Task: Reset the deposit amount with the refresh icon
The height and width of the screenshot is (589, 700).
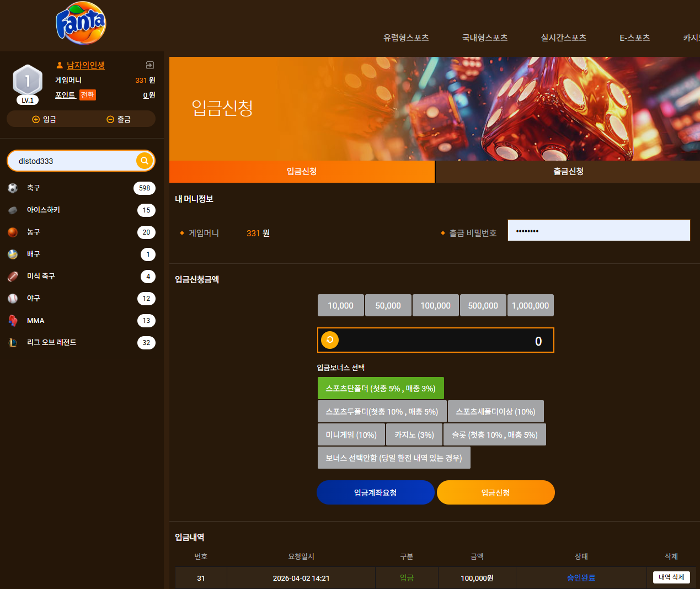Action: click(x=330, y=340)
